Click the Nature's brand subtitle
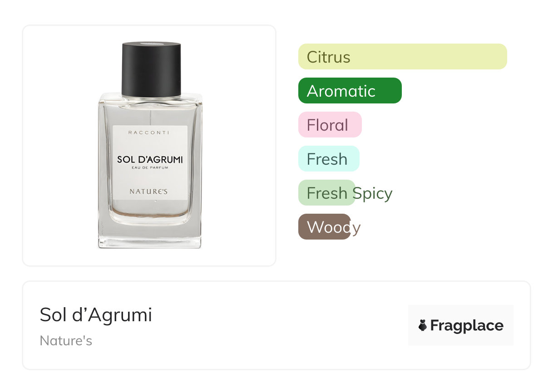 66,341
